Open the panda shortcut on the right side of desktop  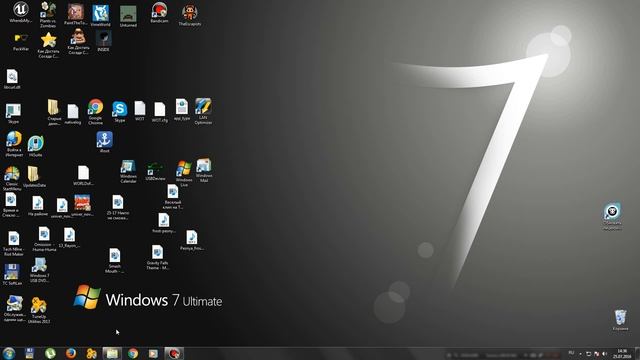tap(612, 217)
